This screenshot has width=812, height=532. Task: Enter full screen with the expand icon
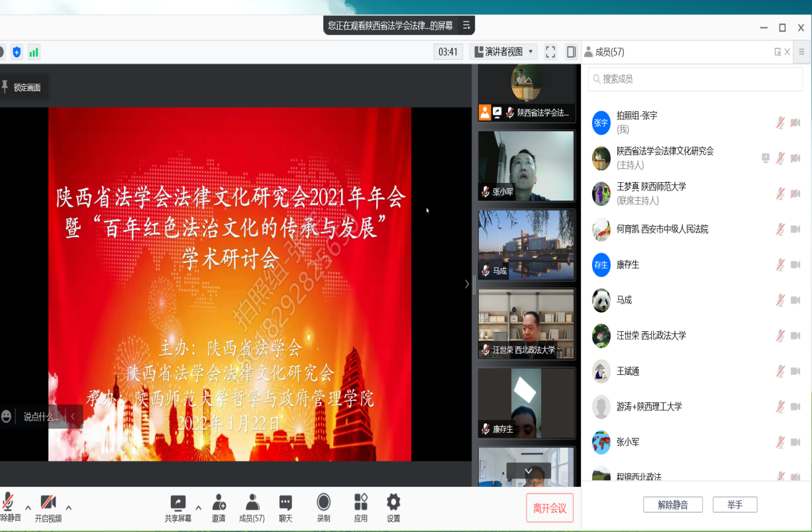tap(550, 52)
